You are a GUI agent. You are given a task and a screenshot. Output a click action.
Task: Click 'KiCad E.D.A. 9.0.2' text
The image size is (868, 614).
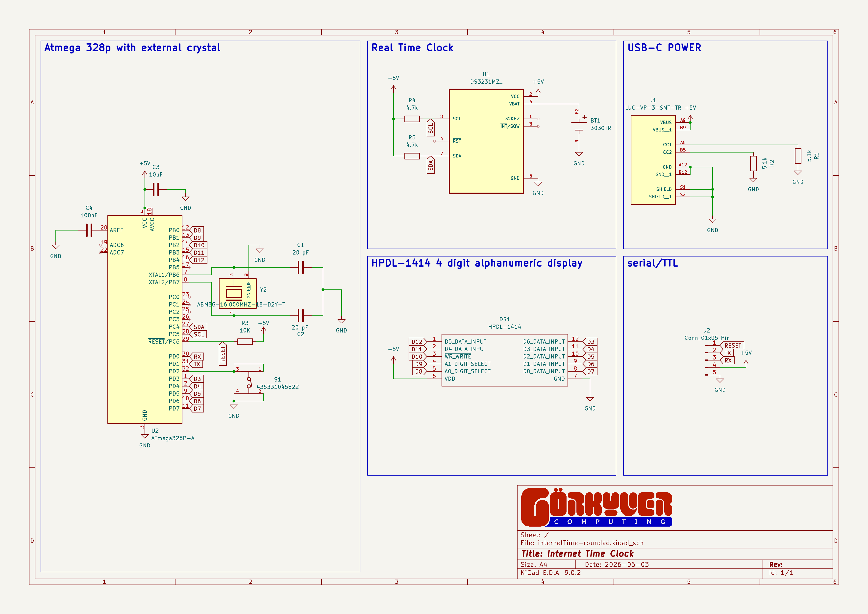(x=550, y=573)
